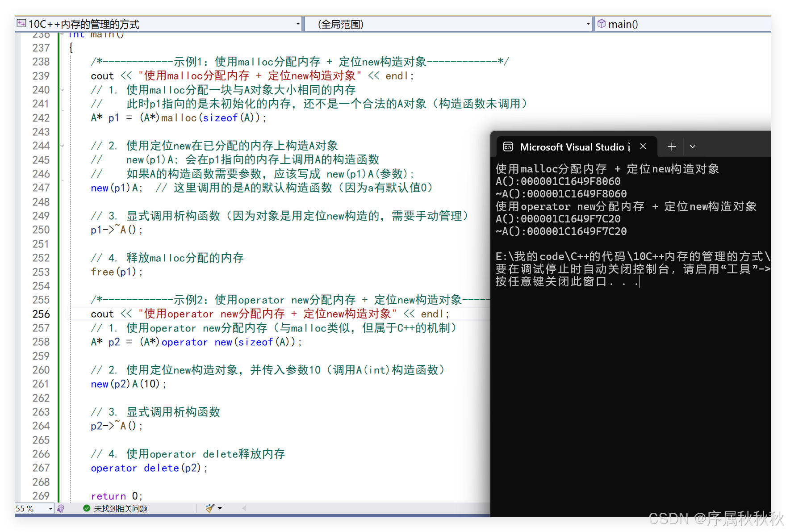Click the horizontal scroll left arrow
The image size is (786, 532).
[244, 508]
